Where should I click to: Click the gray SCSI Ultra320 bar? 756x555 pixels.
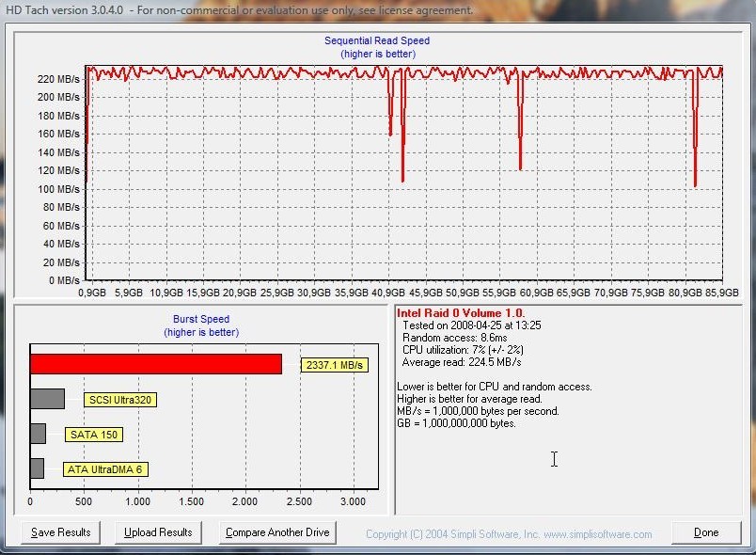click(47, 399)
